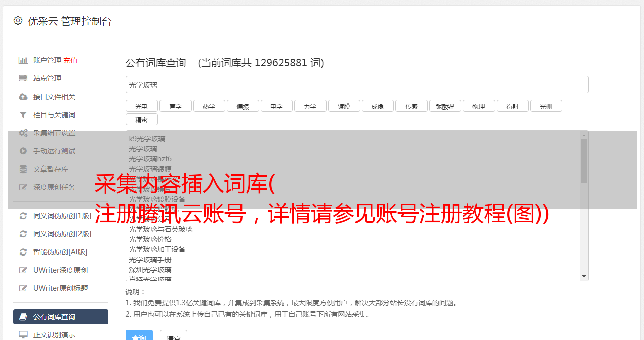Select result row 光学玻璃加工设备

click(x=157, y=249)
